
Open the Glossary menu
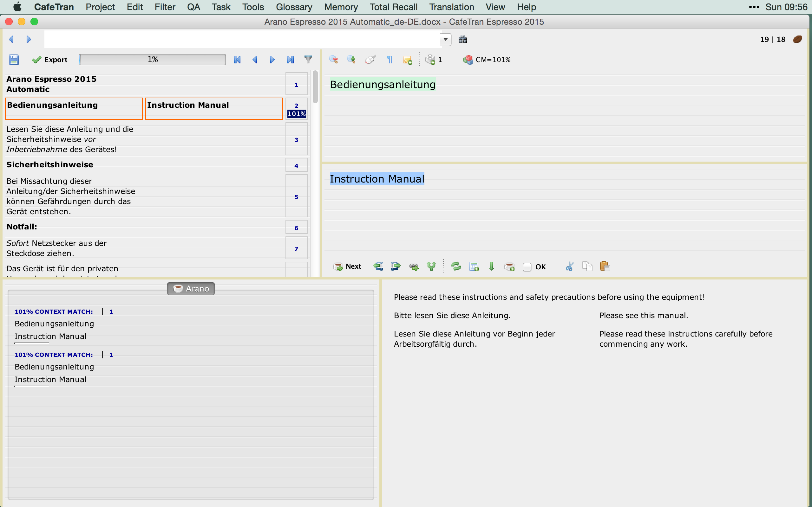[x=294, y=7]
